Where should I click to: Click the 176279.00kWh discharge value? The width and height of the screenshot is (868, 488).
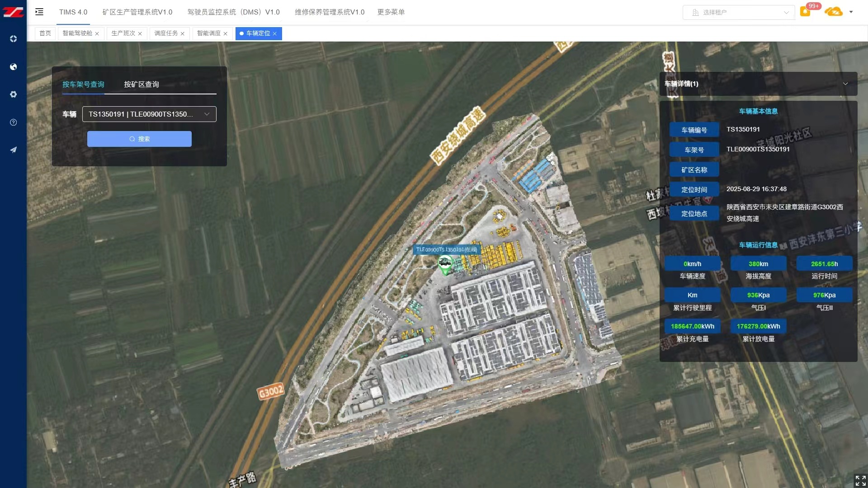tap(758, 326)
